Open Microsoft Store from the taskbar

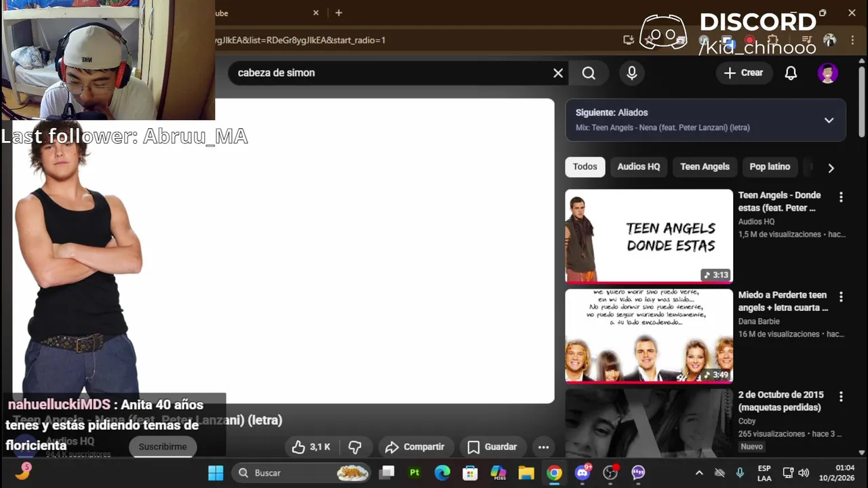pyautogui.click(x=470, y=472)
